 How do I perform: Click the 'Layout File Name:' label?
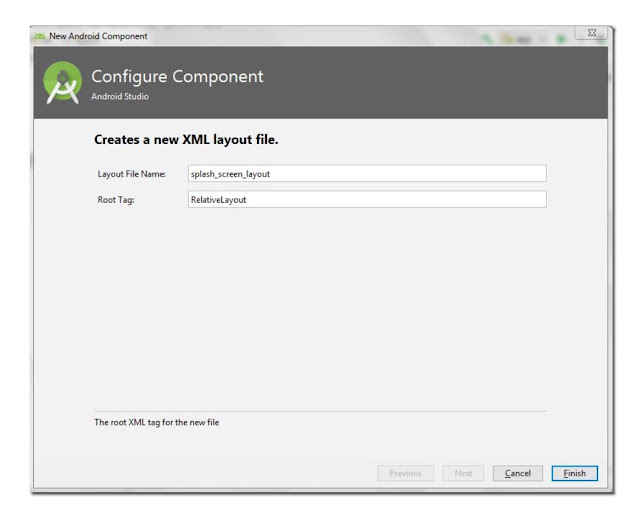pos(131,174)
